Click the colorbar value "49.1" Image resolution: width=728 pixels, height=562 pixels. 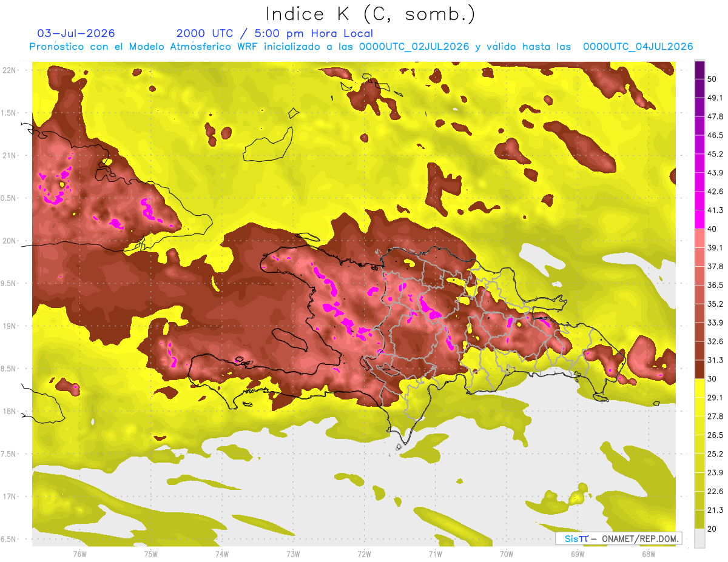point(716,98)
